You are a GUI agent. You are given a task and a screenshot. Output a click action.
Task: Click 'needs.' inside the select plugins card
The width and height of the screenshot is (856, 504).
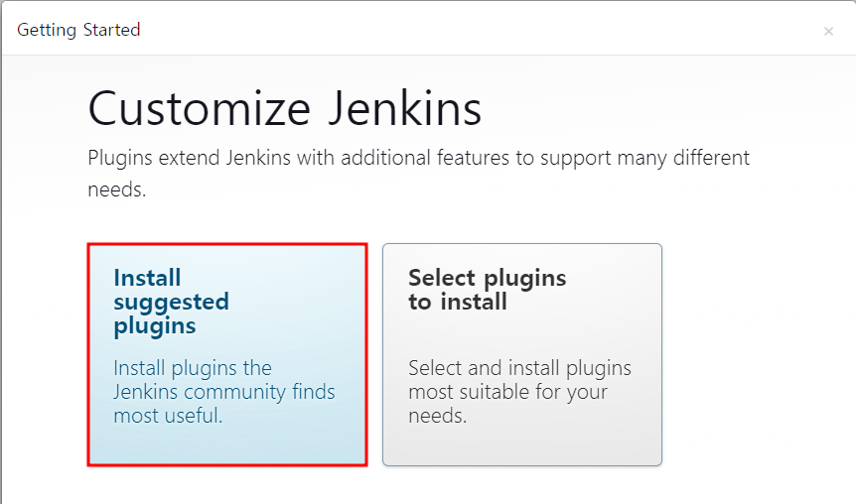click(438, 416)
